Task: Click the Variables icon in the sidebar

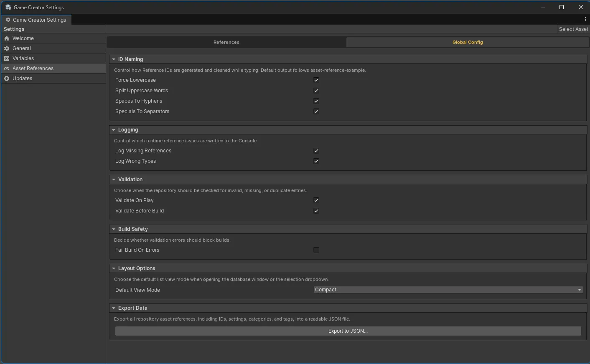Action: (x=7, y=58)
